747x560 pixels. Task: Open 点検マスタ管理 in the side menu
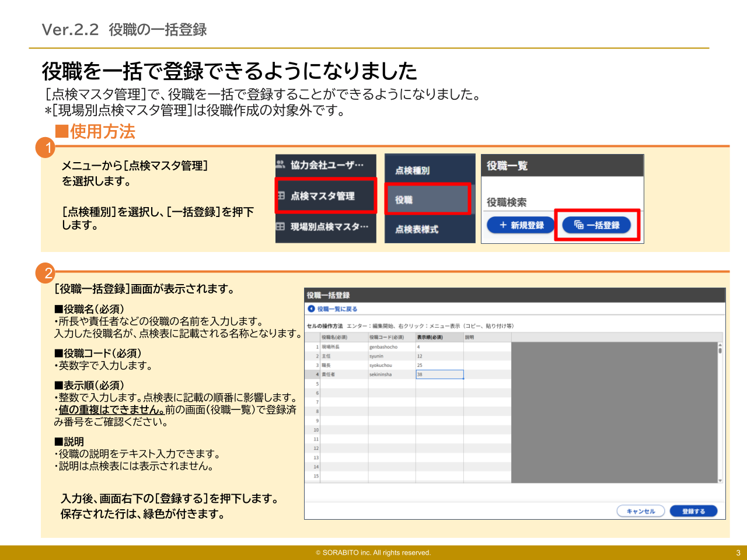click(x=322, y=196)
